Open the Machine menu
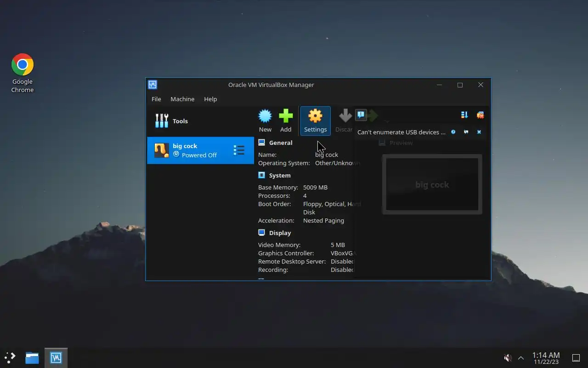The image size is (588, 368). click(x=182, y=99)
